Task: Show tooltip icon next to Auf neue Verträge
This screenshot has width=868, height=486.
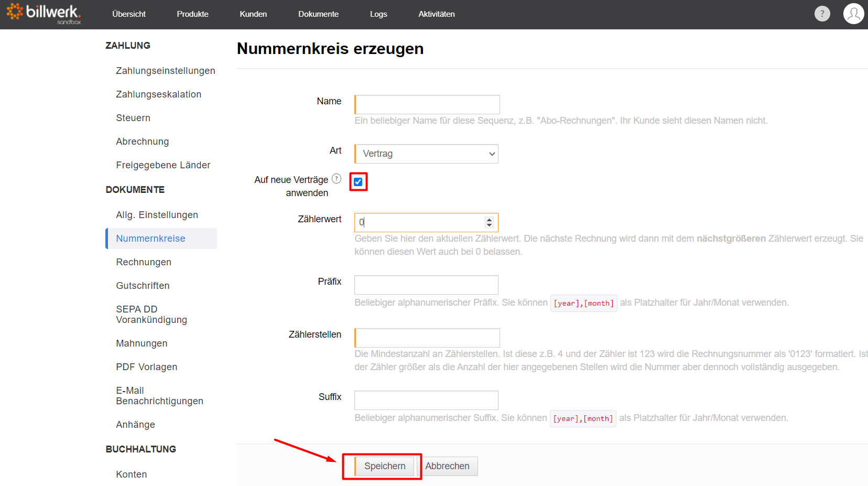Action: click(x=337, y=179)
